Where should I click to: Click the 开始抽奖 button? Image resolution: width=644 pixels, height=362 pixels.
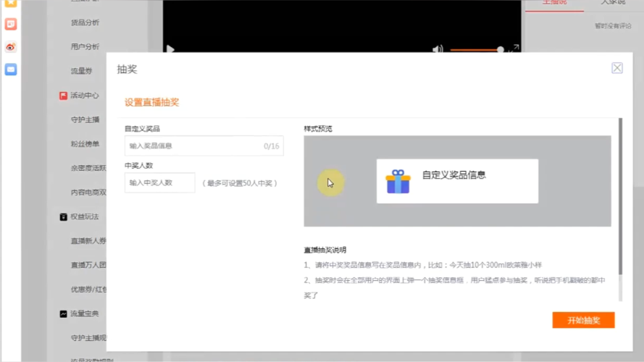[x=583, y=320]
